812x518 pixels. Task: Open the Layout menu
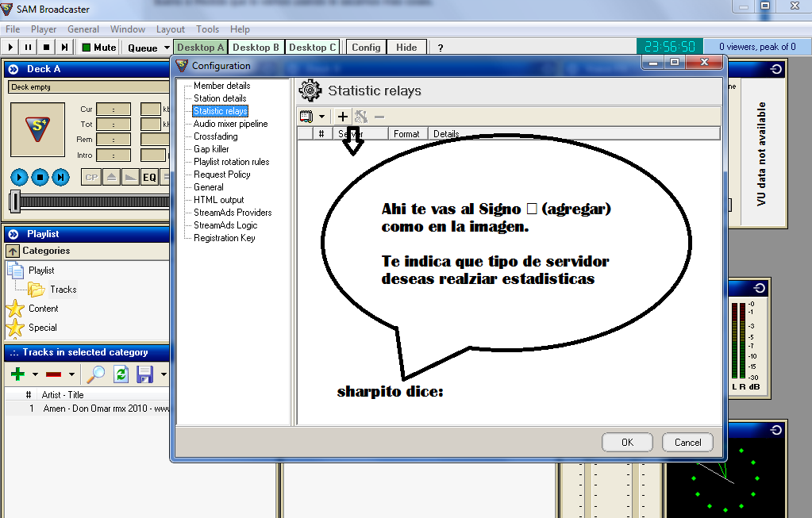(171, 29)
